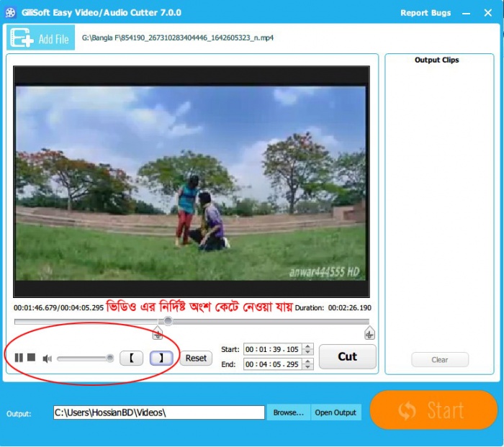Click the Cut button
Image resolution: width=504 pixels, height=447 pixels.
[348, 357]
